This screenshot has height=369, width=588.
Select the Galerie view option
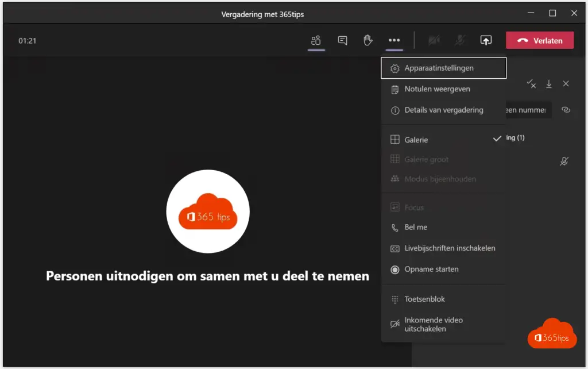click(x=416, y=140)
